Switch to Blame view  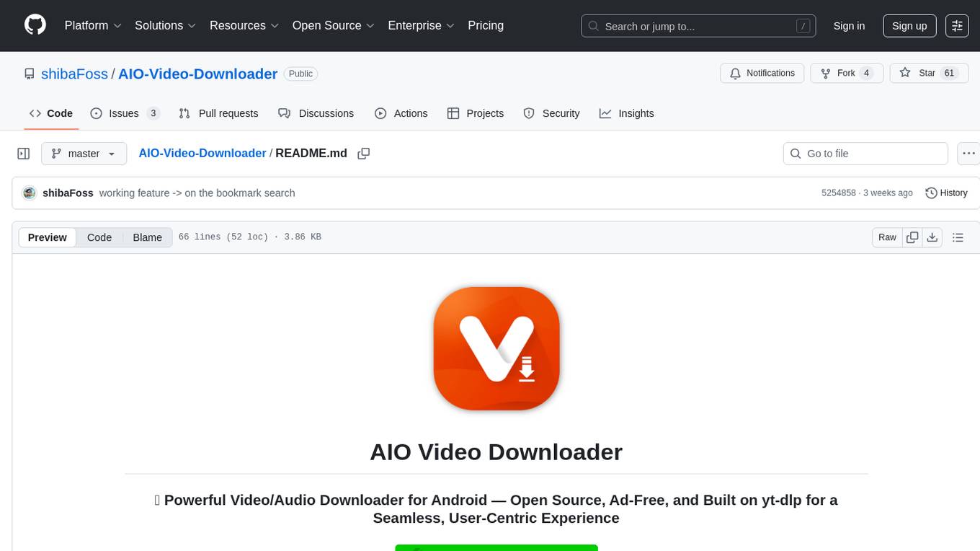click(x=147, y=237)
